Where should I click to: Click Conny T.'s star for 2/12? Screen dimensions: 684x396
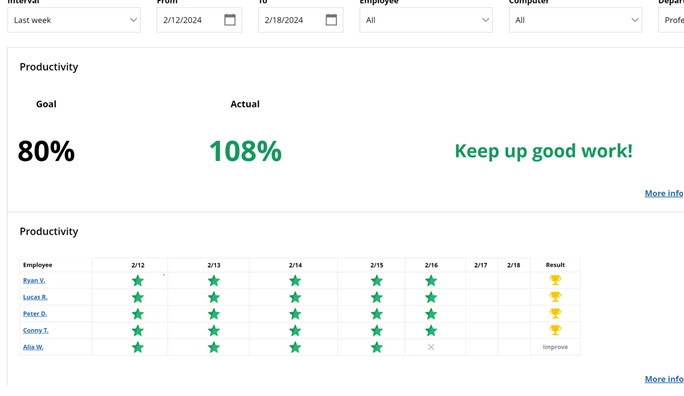coord(138,331)
